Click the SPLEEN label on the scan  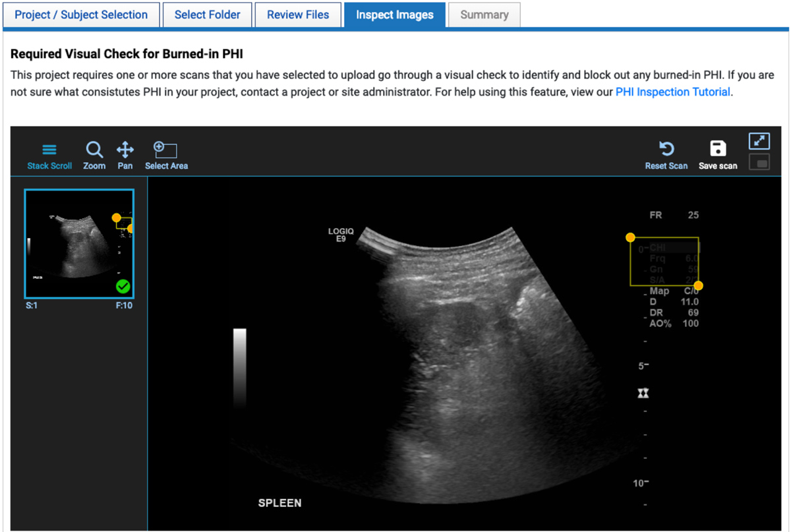tap(279, 503)
